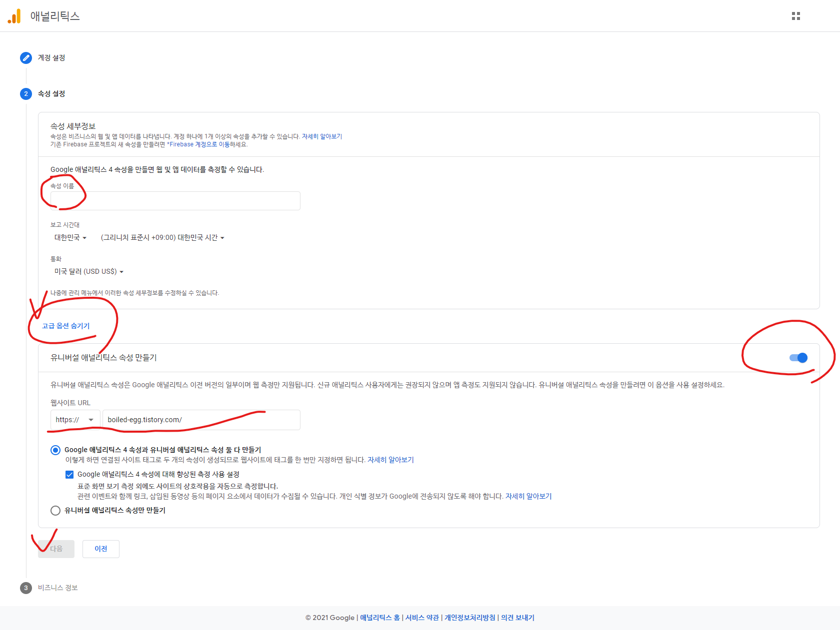Open 의견 보내기 footer link
The height and width of the screenshot is (630, 840).
517,618
